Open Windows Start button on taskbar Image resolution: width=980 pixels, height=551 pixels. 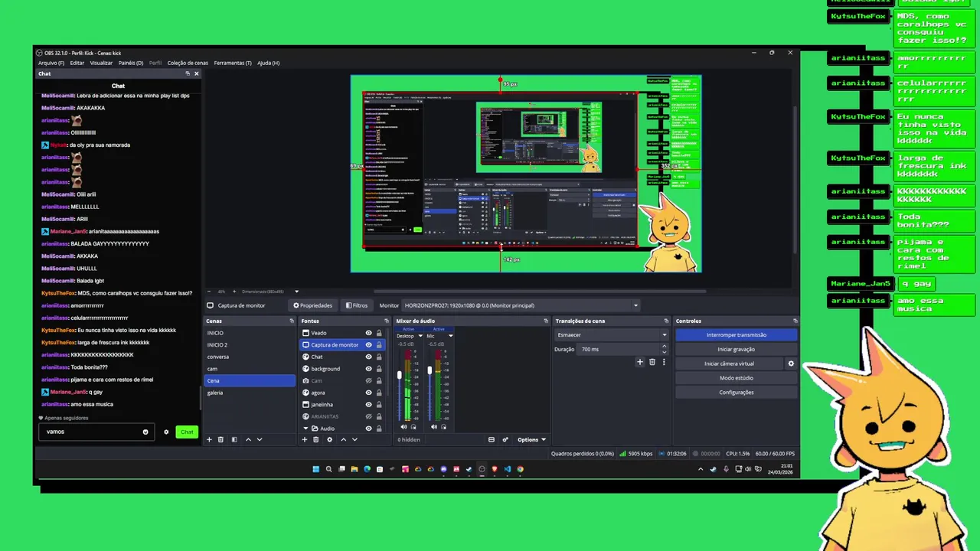315,469
